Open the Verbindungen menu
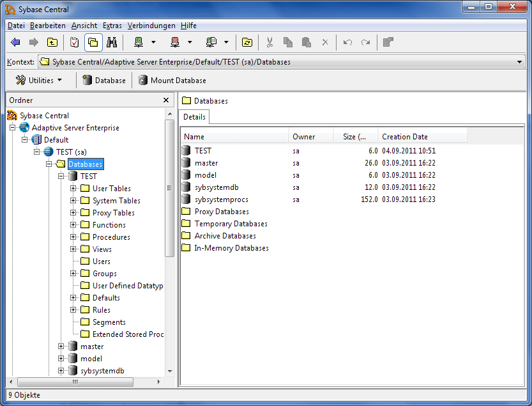The image size is (532, 406). pyautogui.click(x=151, y=26)
